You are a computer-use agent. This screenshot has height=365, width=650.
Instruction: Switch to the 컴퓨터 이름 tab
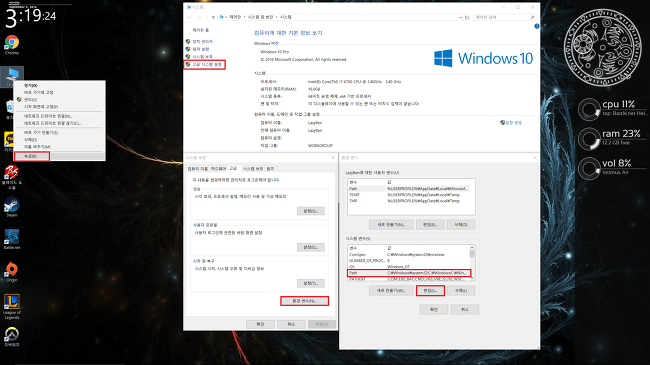point(198,169)
